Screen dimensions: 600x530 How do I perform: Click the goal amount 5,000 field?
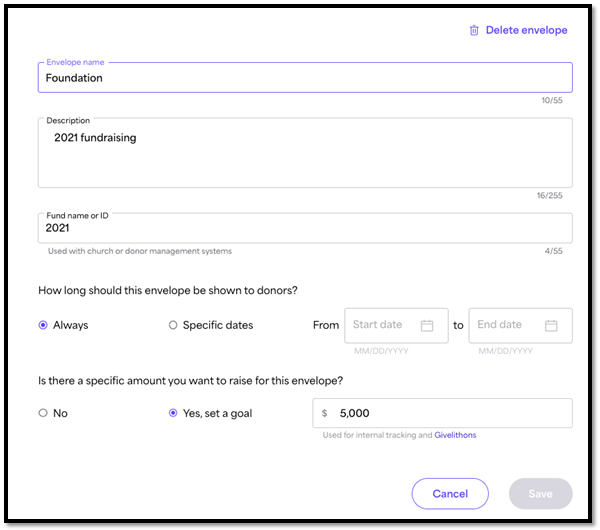point(442,413)
